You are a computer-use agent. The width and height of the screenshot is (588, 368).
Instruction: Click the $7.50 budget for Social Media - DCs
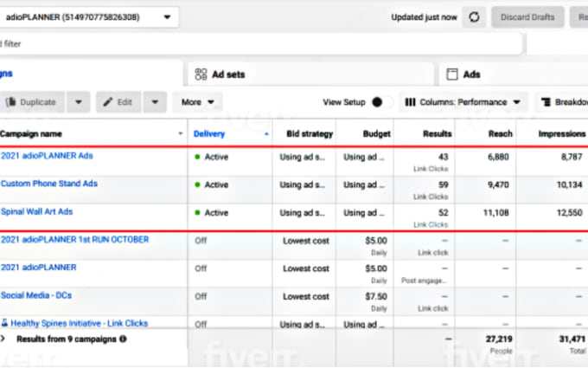coord(376,296)
